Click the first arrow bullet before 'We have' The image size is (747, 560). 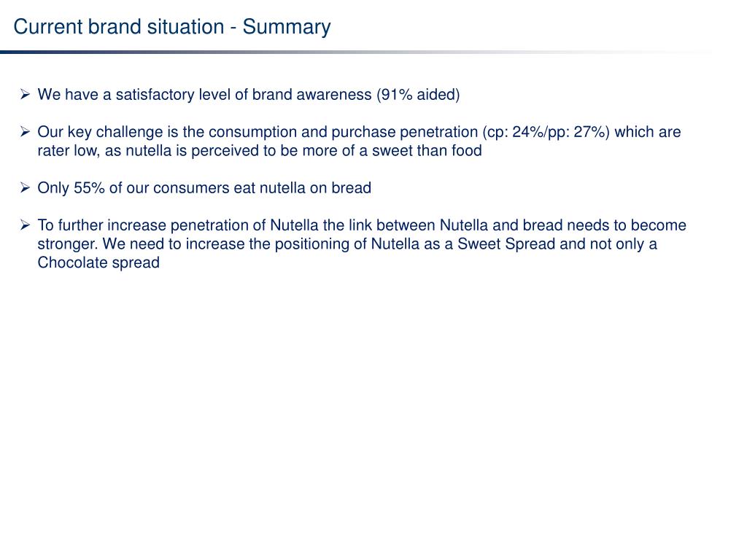click(26, 94)
